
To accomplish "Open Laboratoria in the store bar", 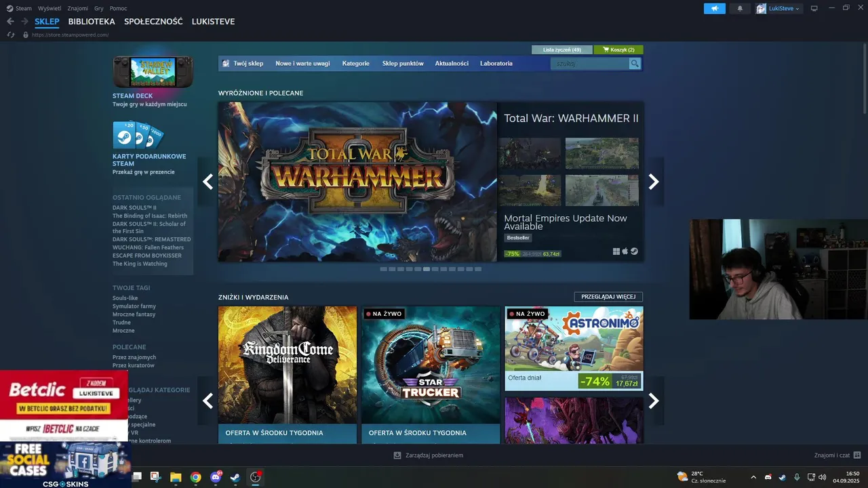I will pyautogui.click(x=496, y=64).
